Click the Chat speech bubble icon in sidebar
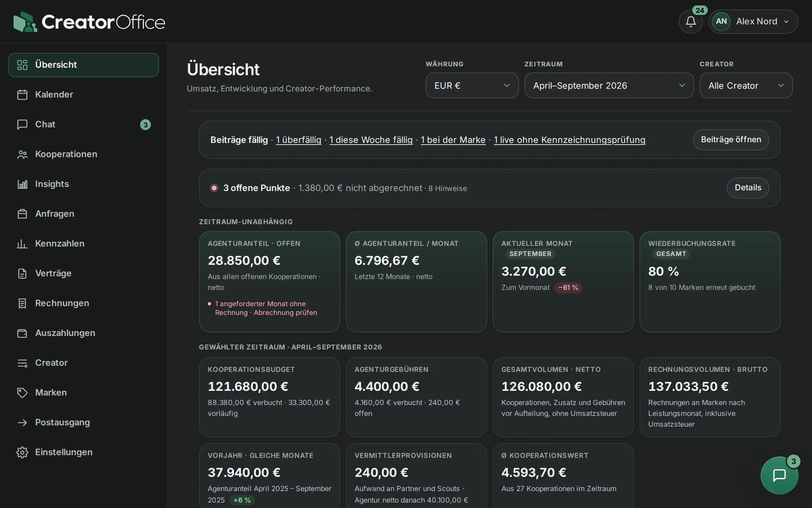This screenshot has width=812, height=508. (22, 124)
